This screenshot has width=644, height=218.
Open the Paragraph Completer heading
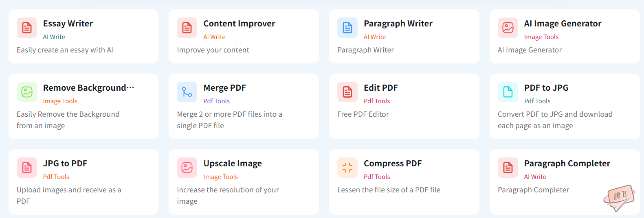point(567,163)
